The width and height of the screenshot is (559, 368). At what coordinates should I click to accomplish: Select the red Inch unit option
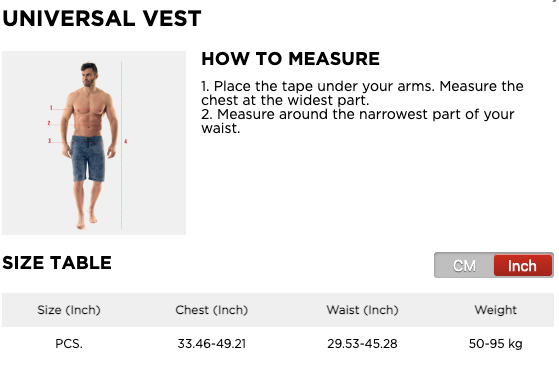click(x=522, y=265)
